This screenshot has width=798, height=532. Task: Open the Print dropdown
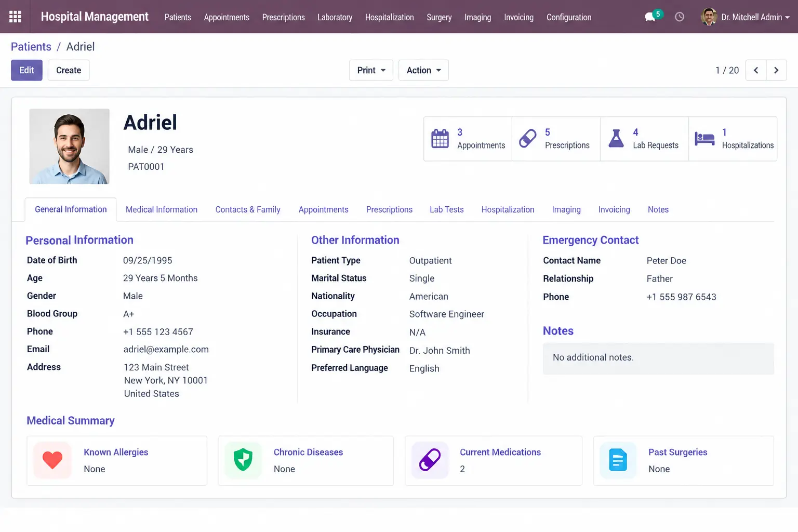click(371, 70)
